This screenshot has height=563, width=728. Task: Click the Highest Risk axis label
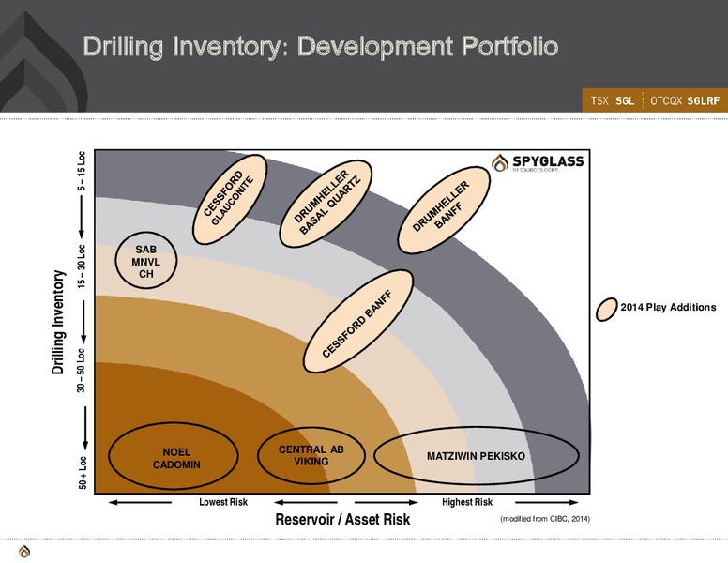467,502
